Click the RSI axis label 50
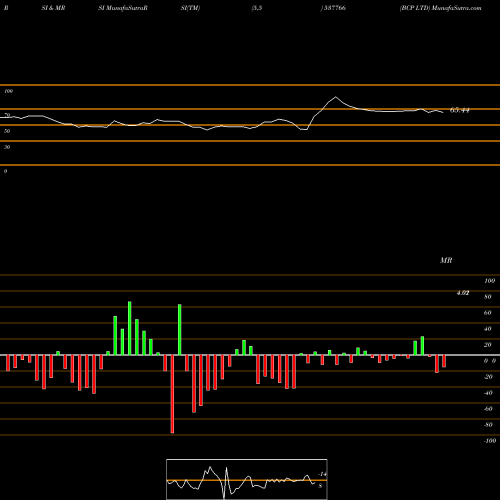The height and width of the screenshot is (500, 500). click(x=7, y=131)
